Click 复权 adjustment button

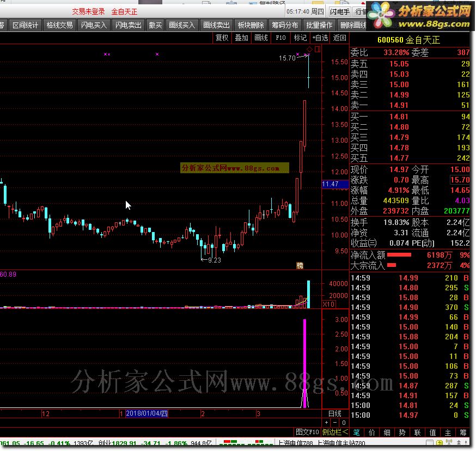click(x=222, y=38)
